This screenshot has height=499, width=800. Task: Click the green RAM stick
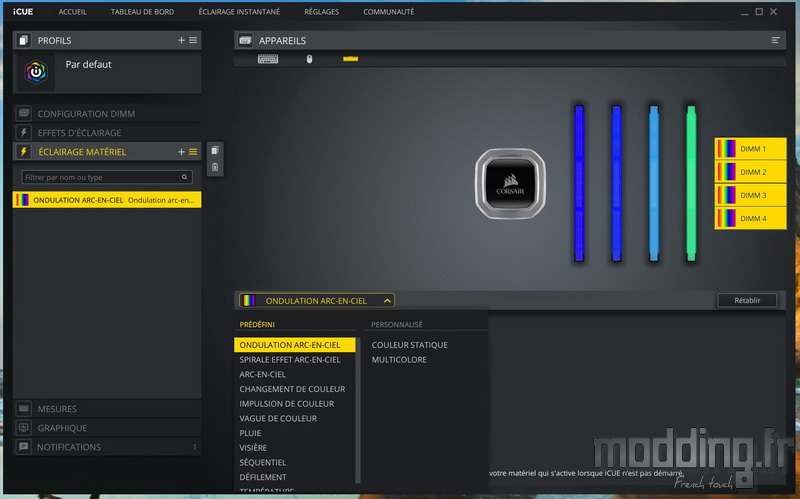[x=691, y=184]
